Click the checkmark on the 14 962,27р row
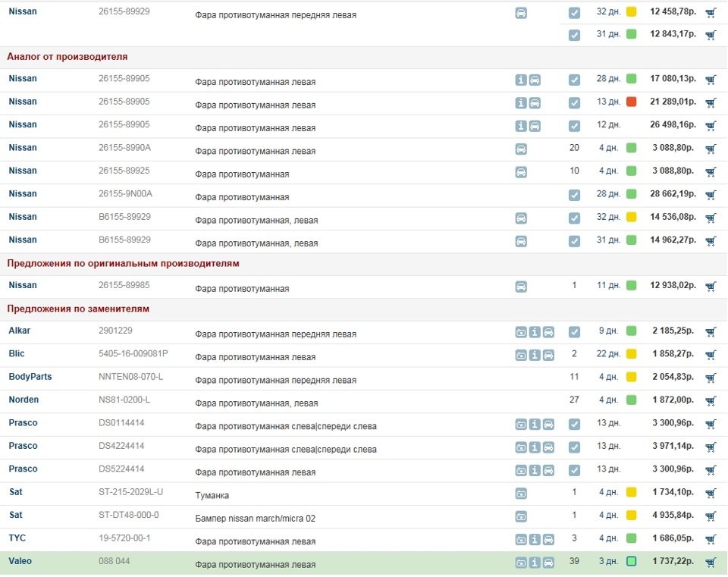The height and width of the screenshot is (577, 728). [574, 241]
